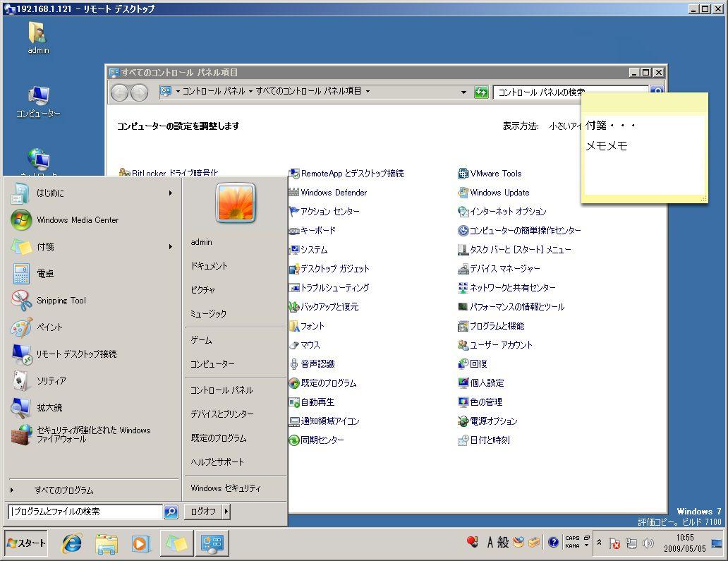The height and width of the screenshot is (561, 728).
Task: Refresh the Control Panel address bar
Action: pyautogui.click(x=481, y=92)
